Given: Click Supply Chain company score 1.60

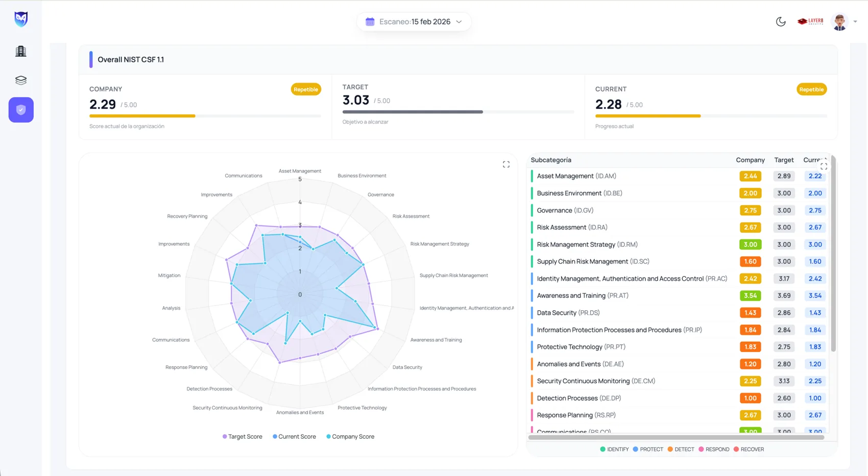Looking at the screenshot, I should (750, 262).
